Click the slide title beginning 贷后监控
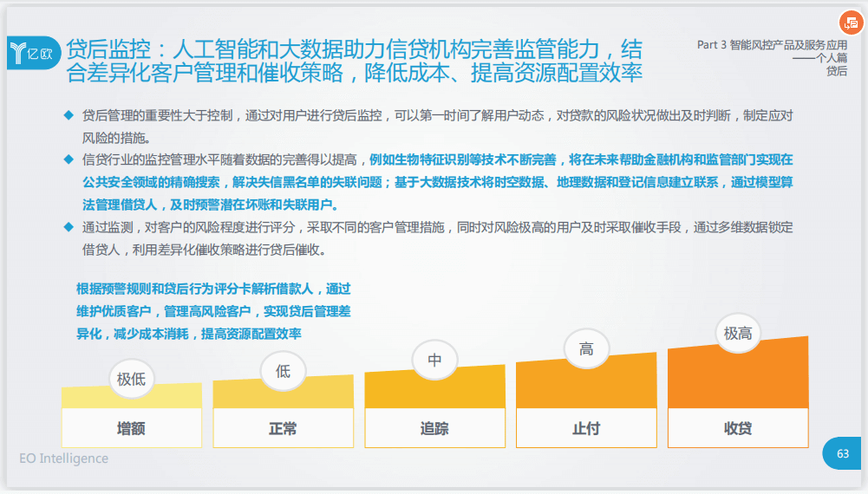The width and height of the screenshot is (868, 494). pyautogui.click(x=355, y=61)
